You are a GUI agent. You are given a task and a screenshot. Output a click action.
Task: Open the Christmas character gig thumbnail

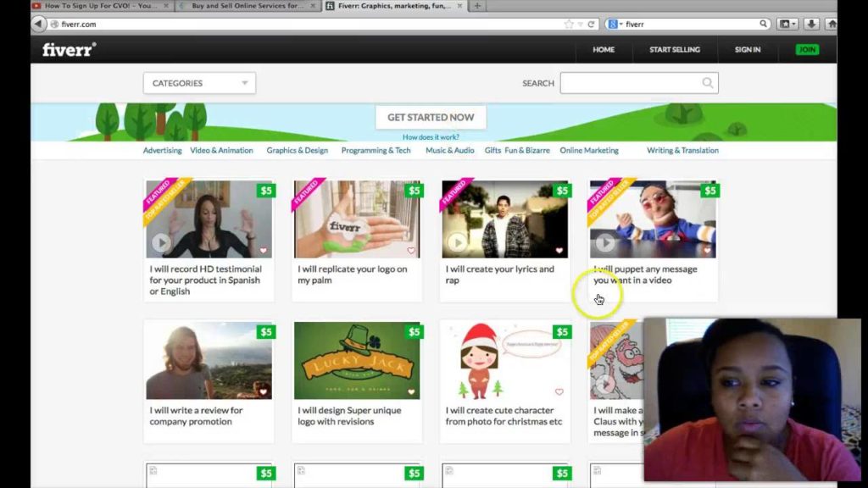[505, 361]
